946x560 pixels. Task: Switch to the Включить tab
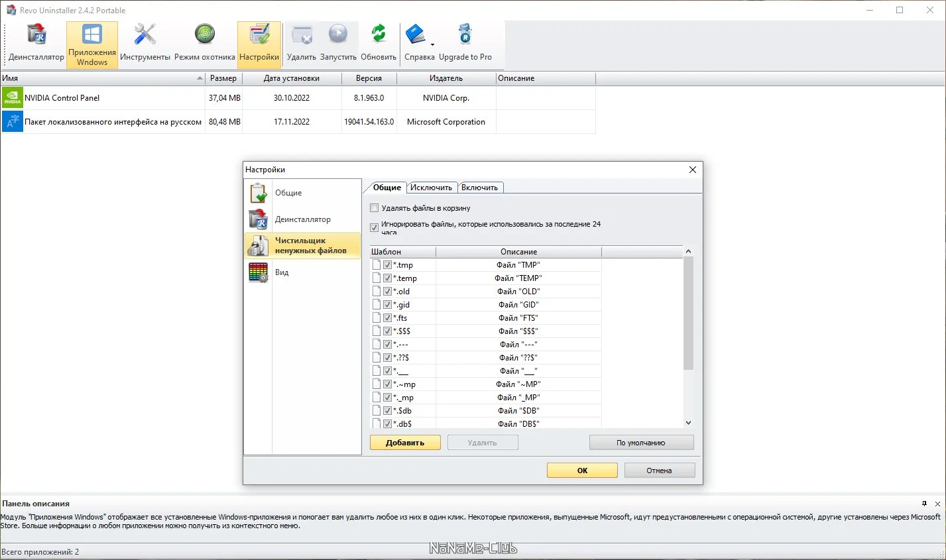point(480,188)
